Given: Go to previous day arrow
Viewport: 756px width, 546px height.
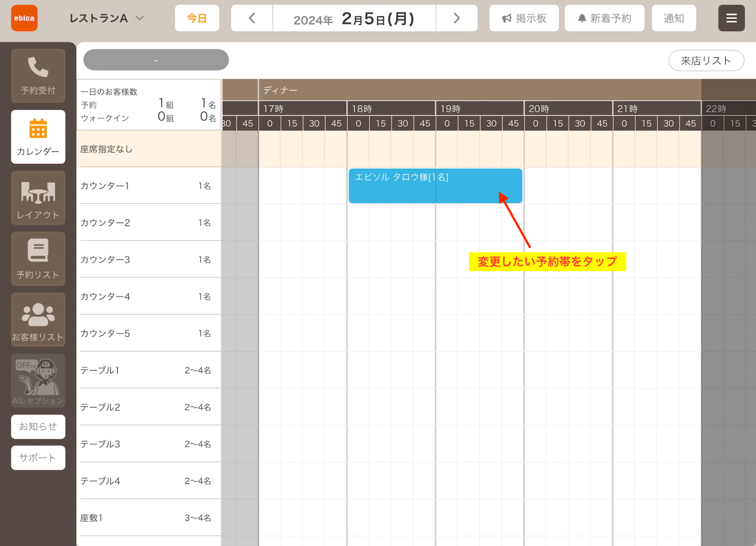Looking at the screenshot, I should [x=252, y=18].
